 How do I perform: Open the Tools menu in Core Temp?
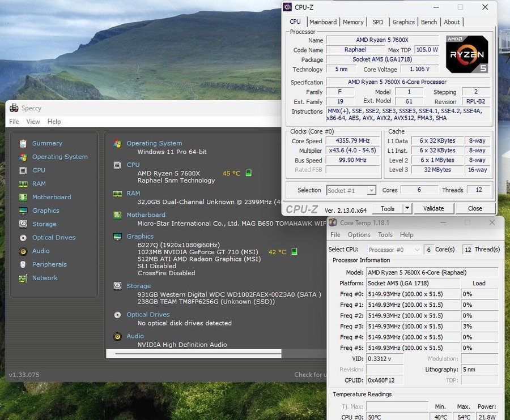pos(385,234)
